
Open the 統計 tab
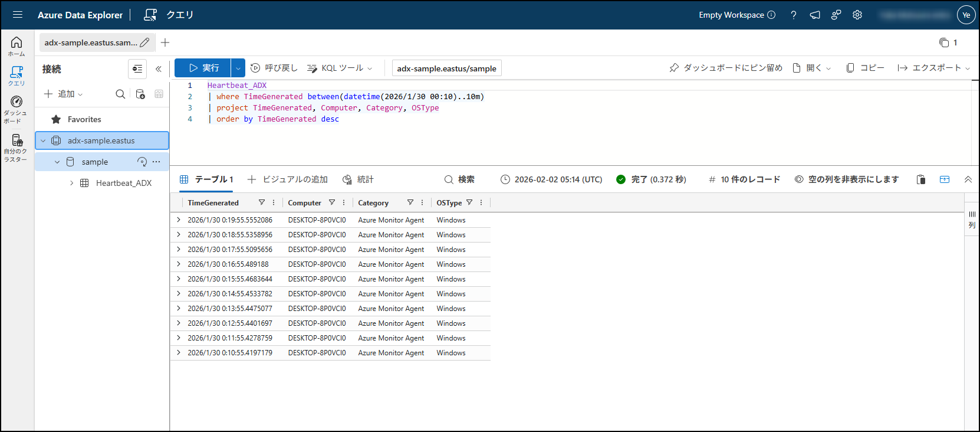(x=358, y=179)
